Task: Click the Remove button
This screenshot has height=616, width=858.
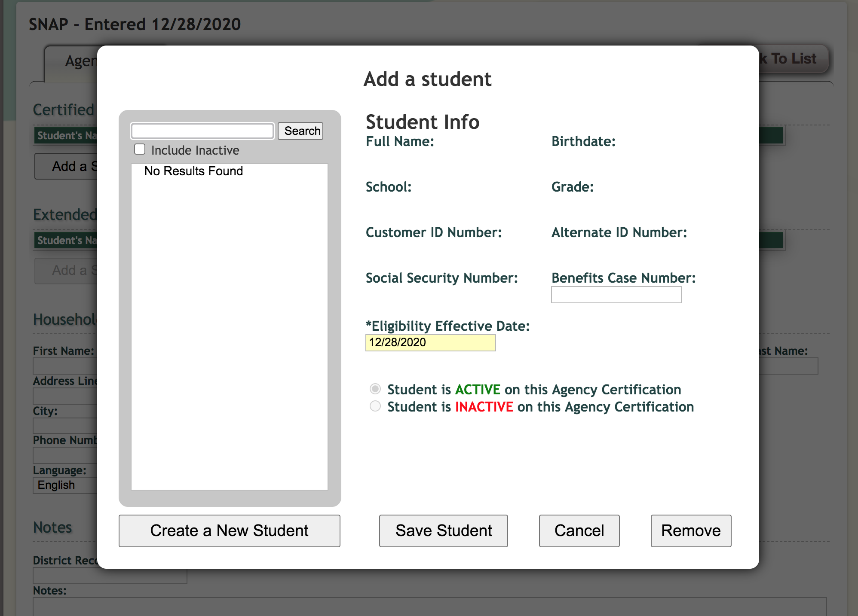Action: coord(691,531)
